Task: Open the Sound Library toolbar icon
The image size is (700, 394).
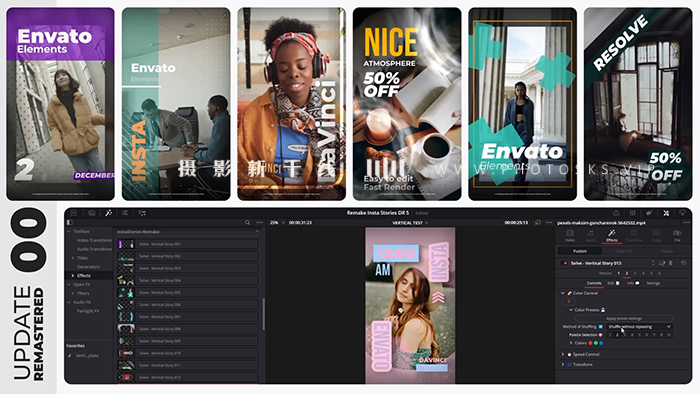Action: click(x=142, y=213)
